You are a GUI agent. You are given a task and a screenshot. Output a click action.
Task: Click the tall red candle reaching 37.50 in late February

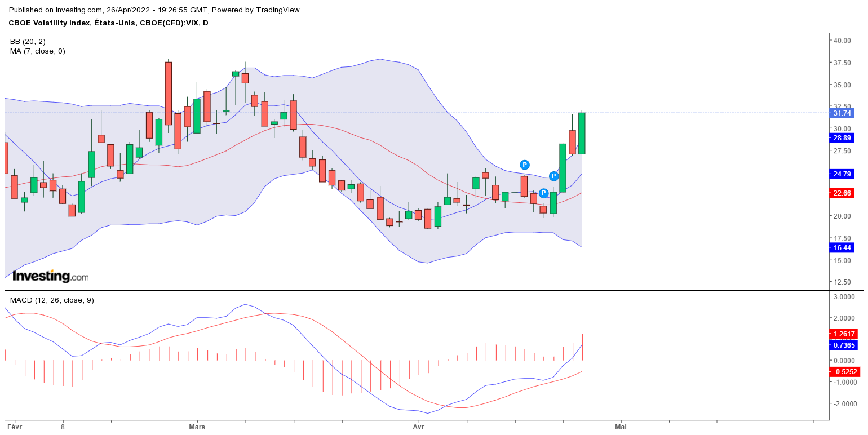pos(168,93)
